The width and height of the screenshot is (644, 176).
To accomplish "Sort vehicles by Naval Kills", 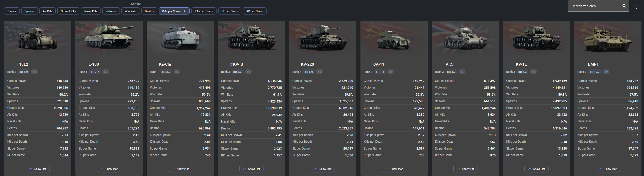I will coord(91,11).
